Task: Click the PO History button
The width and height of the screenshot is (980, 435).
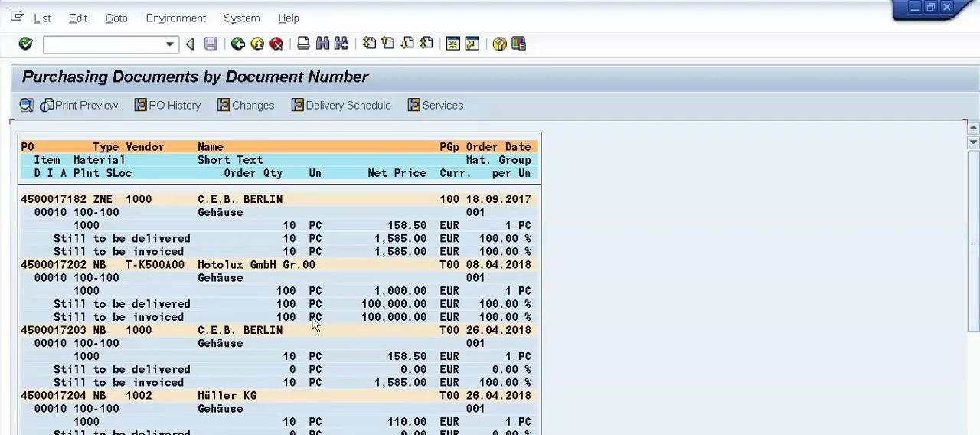Action: pos(168,105)
